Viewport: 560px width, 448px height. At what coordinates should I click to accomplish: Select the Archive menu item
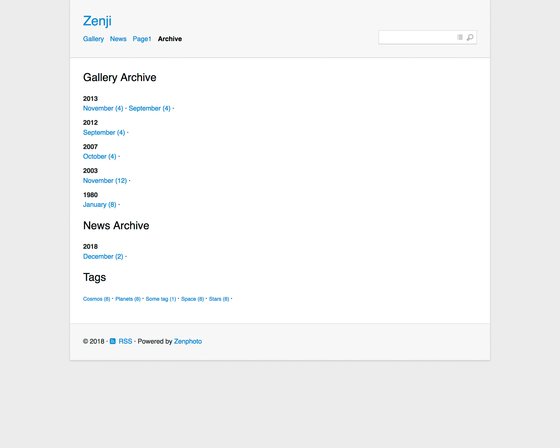(x=170, y=39)
